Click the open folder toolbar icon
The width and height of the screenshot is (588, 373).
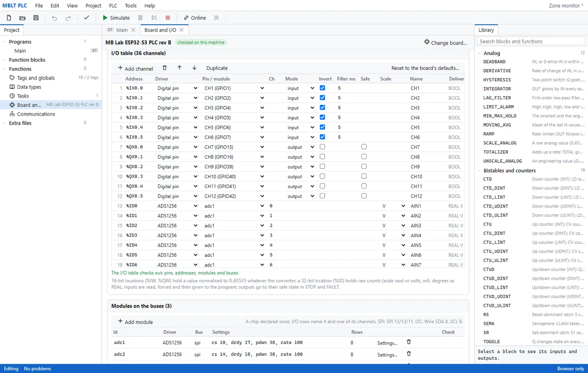pyautogui.click(x=23, y=18)
